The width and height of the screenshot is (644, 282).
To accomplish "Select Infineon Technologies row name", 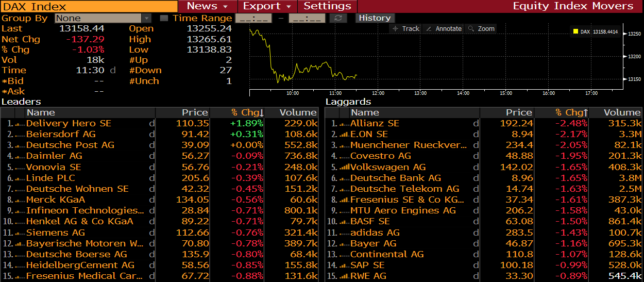I will click(85, 211).
